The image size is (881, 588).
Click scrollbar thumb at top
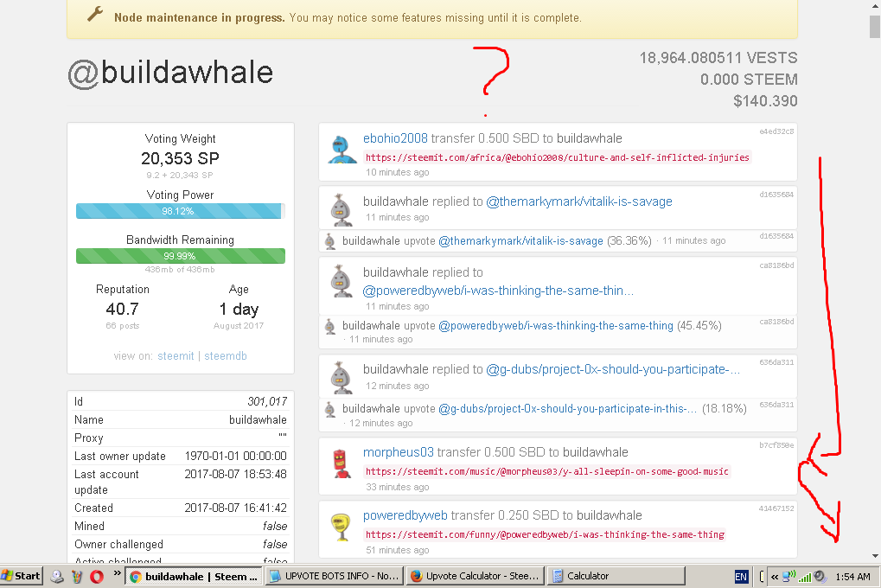coord(875,26)
